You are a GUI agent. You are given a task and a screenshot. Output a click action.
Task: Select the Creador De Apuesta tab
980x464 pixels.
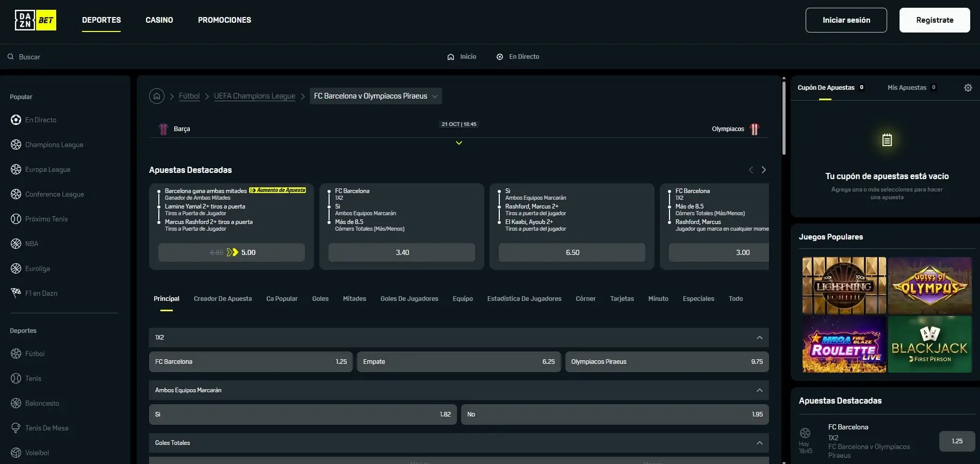tap(223, 299)
